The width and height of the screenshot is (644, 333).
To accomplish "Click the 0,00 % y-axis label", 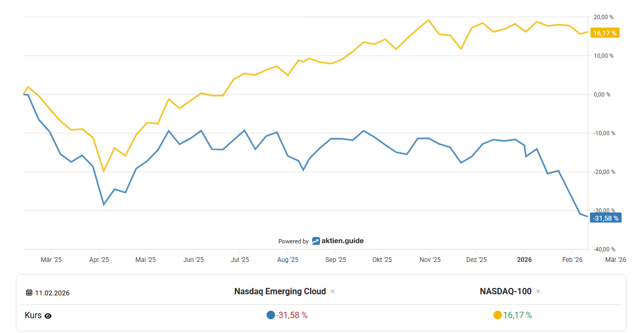I will click(601, 94).
